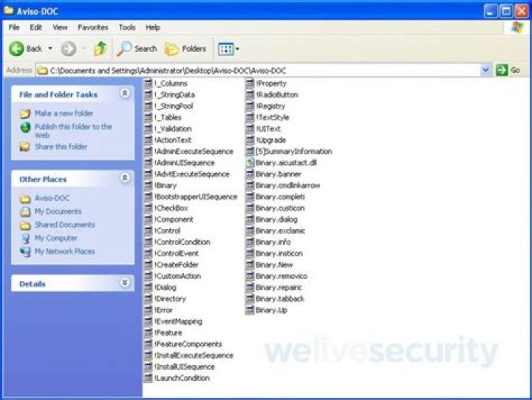Expand the Details panel

point(125,283)
